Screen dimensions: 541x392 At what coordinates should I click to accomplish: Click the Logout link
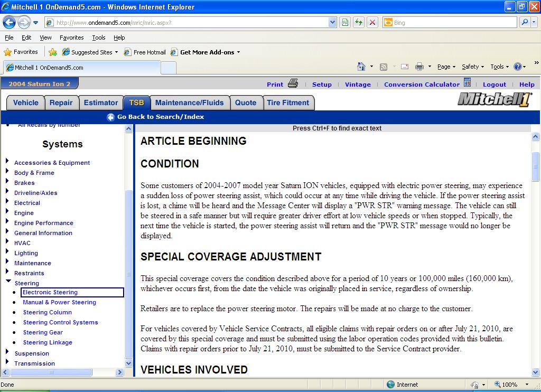coord(494,85)
